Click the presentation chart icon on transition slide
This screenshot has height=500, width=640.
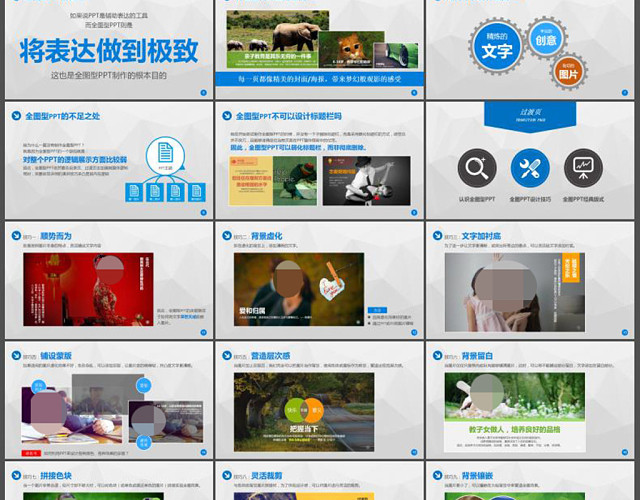click(x=583, y=168)
